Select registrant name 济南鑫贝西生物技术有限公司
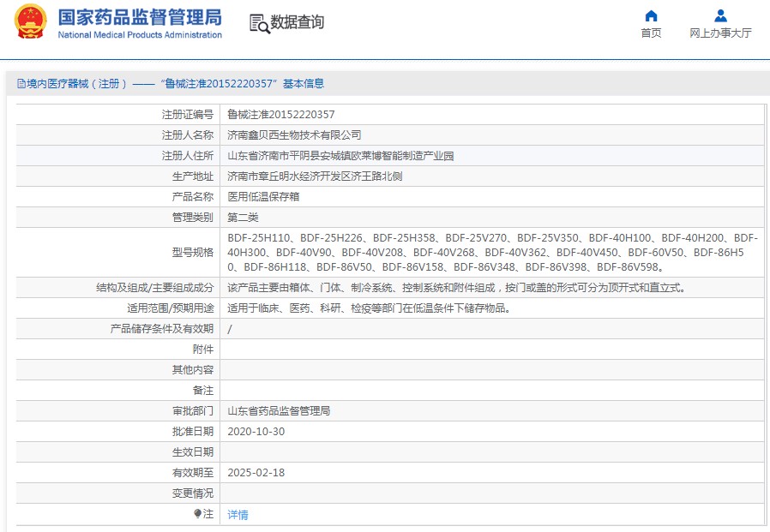The width and height of the screenshot is (770, 532). [x=294, y=135]
